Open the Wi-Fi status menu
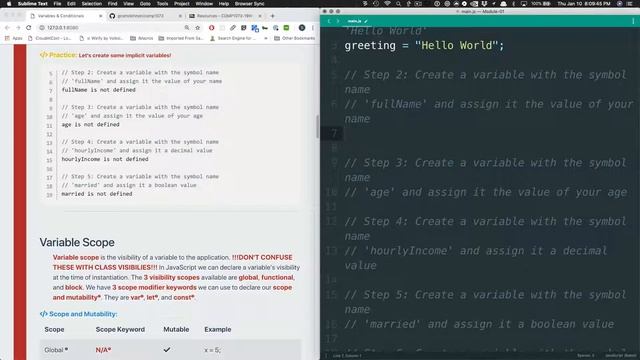Viewport: 640px width, 360px height. pos(387,4)
